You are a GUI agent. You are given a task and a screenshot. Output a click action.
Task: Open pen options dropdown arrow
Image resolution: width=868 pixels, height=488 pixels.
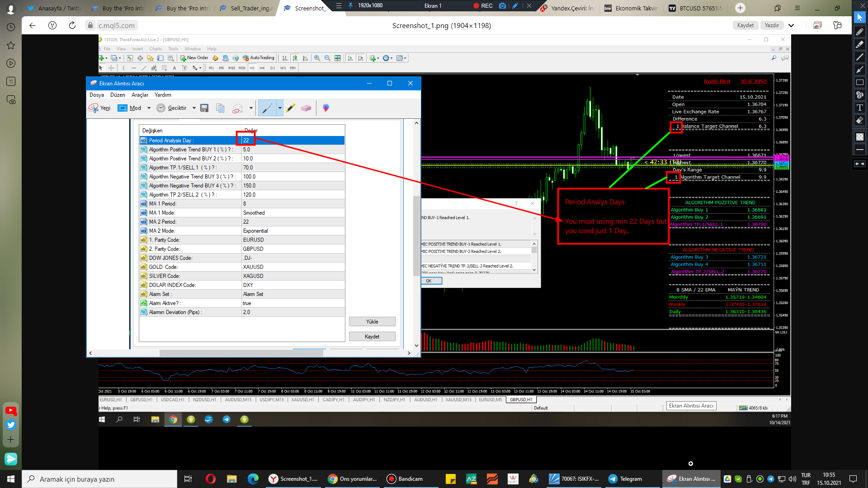280,108
